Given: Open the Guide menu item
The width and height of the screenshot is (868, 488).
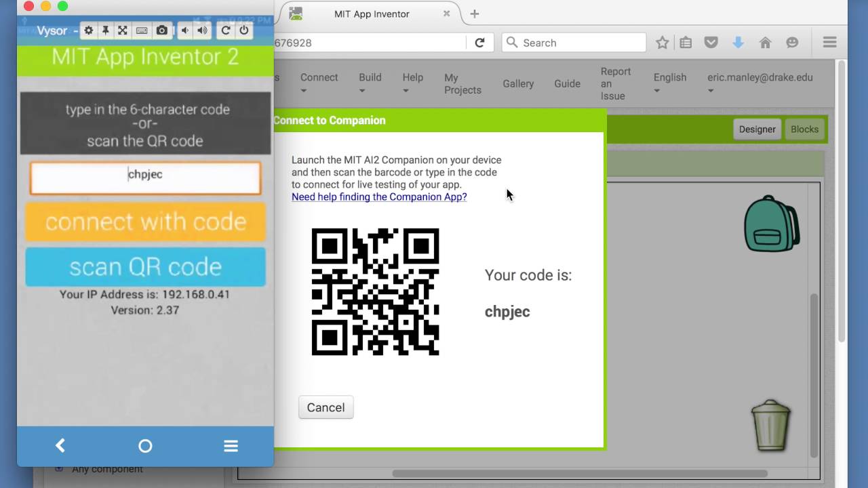Looking at the screenshot, I should [567, 83].
